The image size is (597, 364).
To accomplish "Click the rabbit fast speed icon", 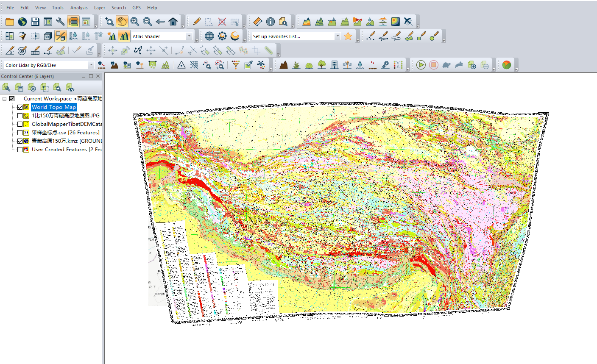I will pyautogui.click(x=459, y=65).
